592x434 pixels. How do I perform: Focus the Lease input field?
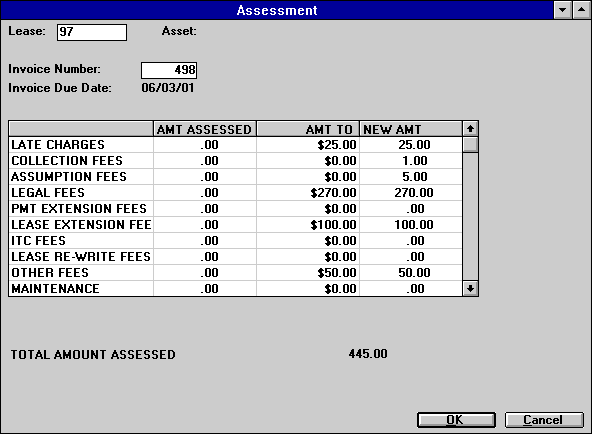pyautogui.click(x=92, y=32)
